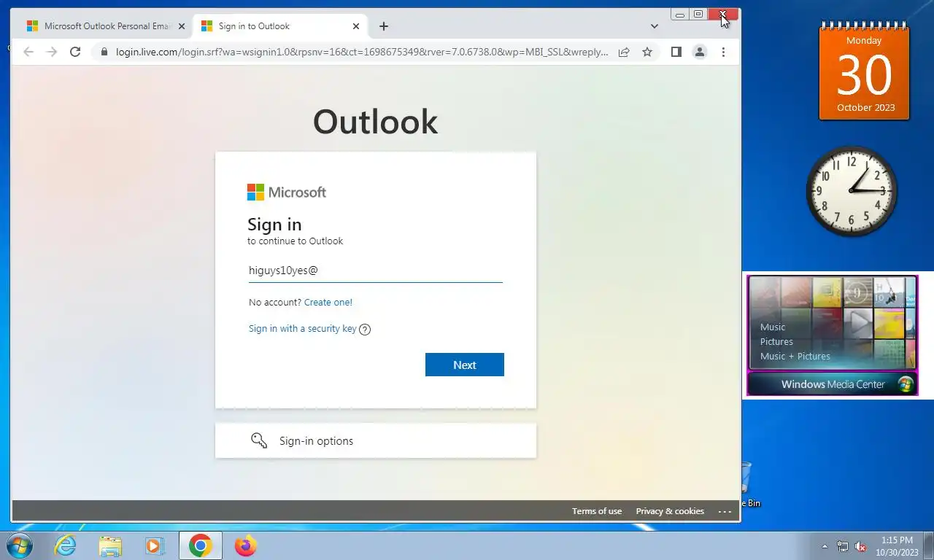Open footer more options ellipsis
Screen dimensions: 934x560
pyautogui.click(x=725, y=511)
